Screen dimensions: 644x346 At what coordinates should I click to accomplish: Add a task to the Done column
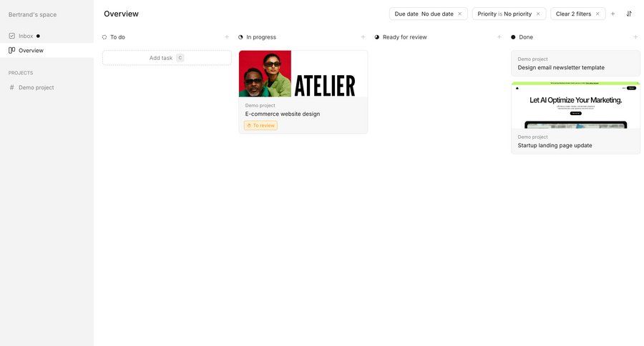[x=635, y=37]
